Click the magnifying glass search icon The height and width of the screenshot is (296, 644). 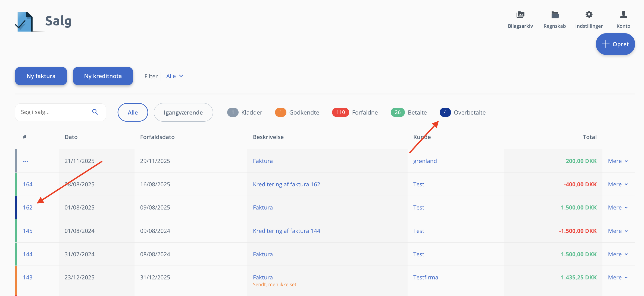(95, 112)
